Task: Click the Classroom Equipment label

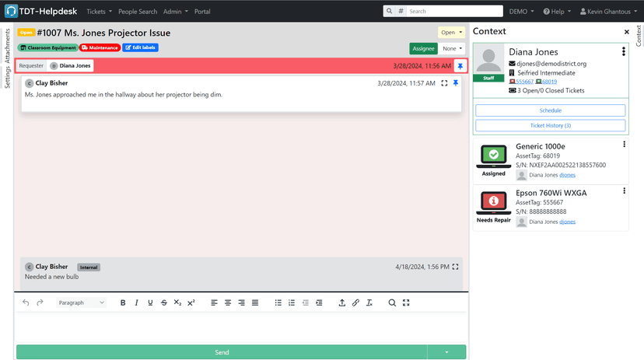Action: tap(48, 47)
